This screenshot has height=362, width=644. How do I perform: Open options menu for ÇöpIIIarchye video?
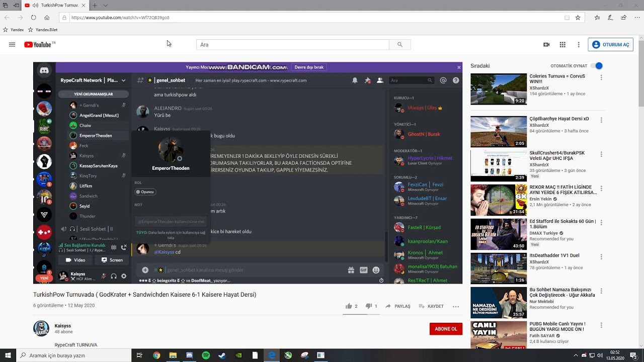601,120
